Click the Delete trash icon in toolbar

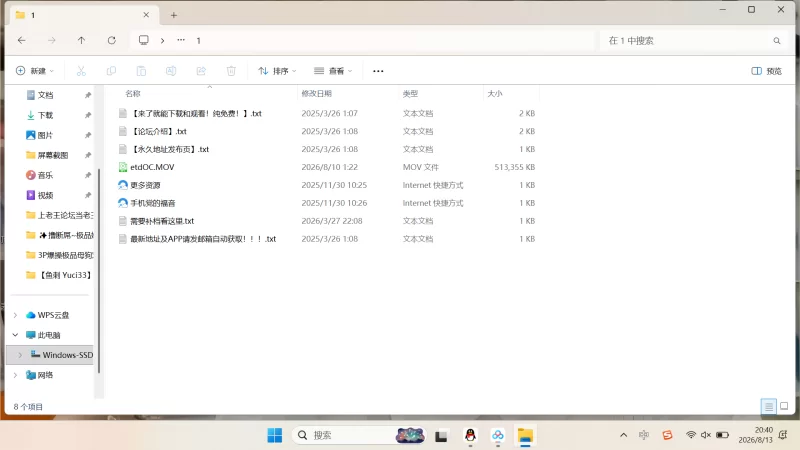pyautogui.click(x=231, y=71)
